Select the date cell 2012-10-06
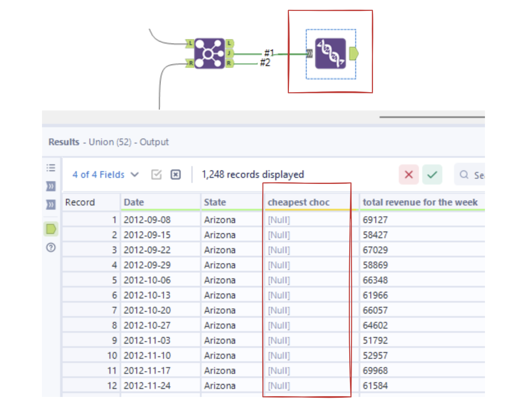This screenshot has height=420, width=529. [x=160, y=280]
